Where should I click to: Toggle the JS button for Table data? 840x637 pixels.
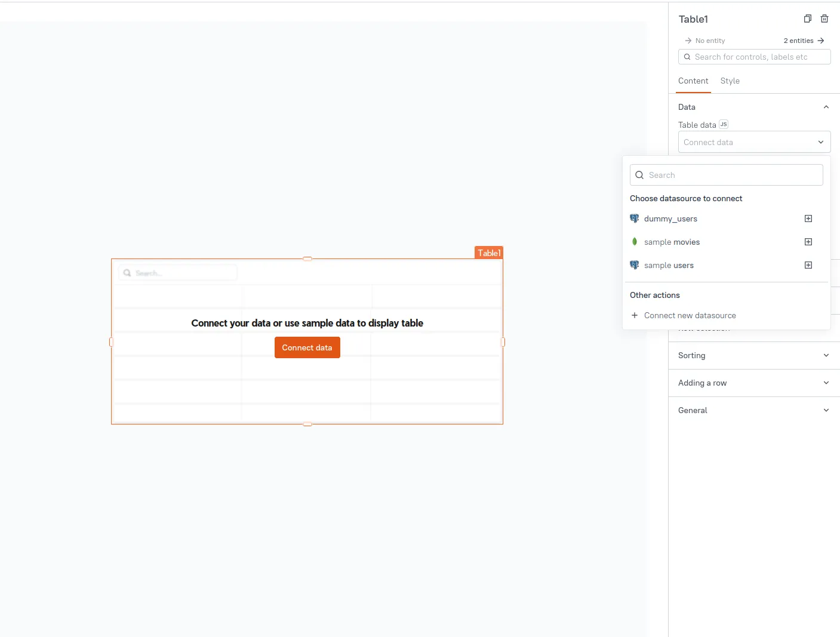pyautogui.click(x=724, y=124)
